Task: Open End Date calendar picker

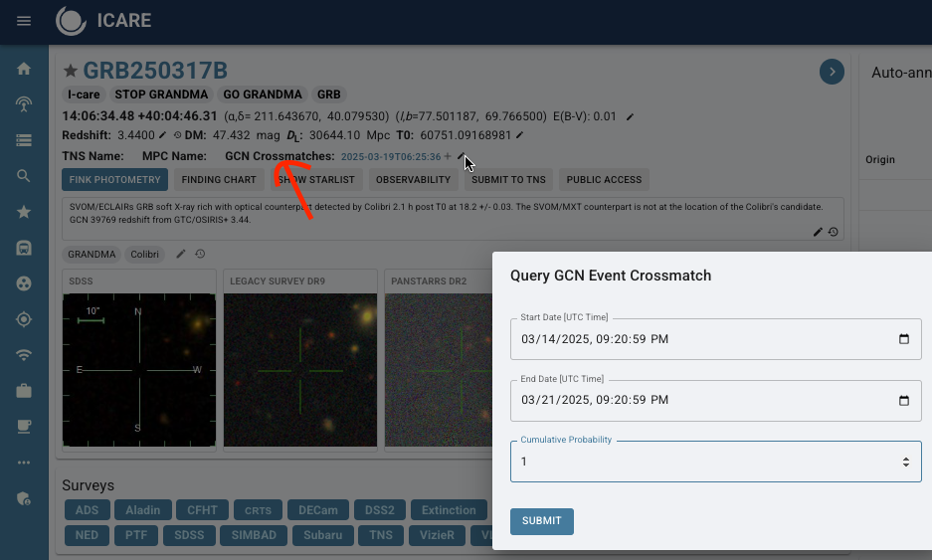Action: pyautogui.click(x=903, y=401)
